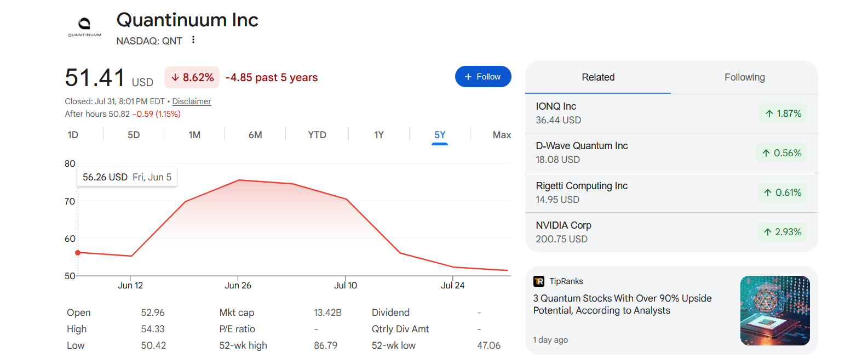This screenshot has height=363, width=868.
Task: Open the Disclaimer link
Action: [192, 101]
